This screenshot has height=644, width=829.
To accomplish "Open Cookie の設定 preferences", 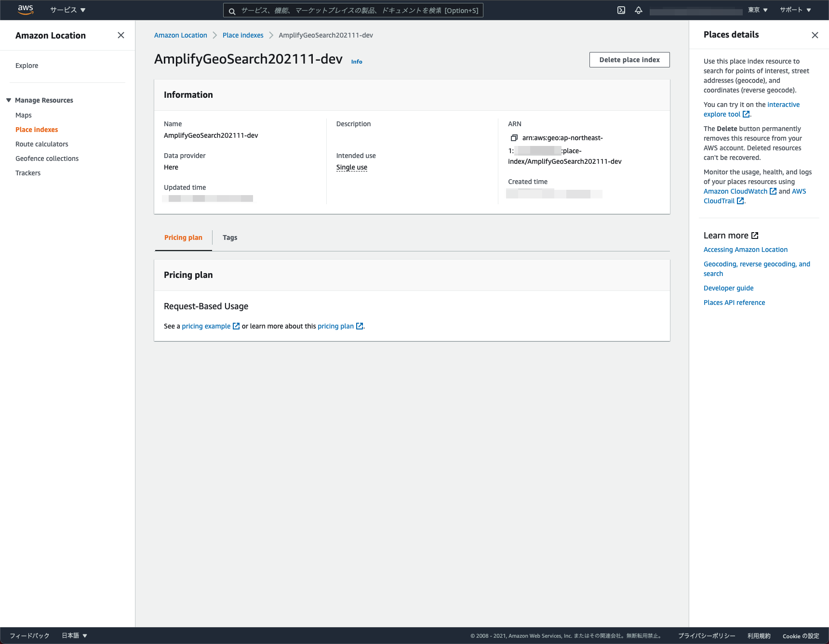I will coord(801,636).
